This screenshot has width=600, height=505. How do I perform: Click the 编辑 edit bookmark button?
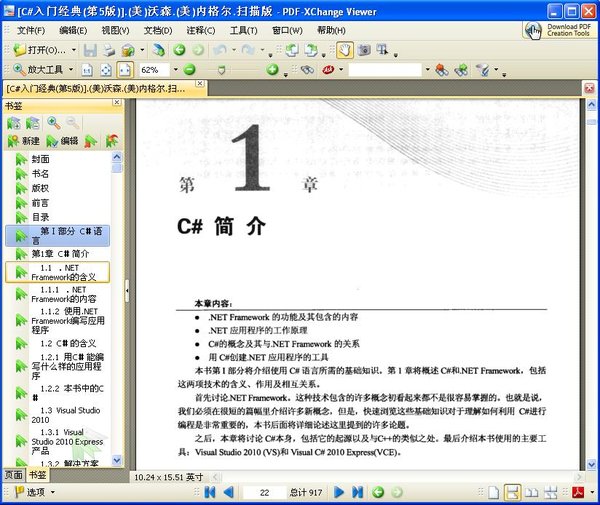tap(62, 141)
